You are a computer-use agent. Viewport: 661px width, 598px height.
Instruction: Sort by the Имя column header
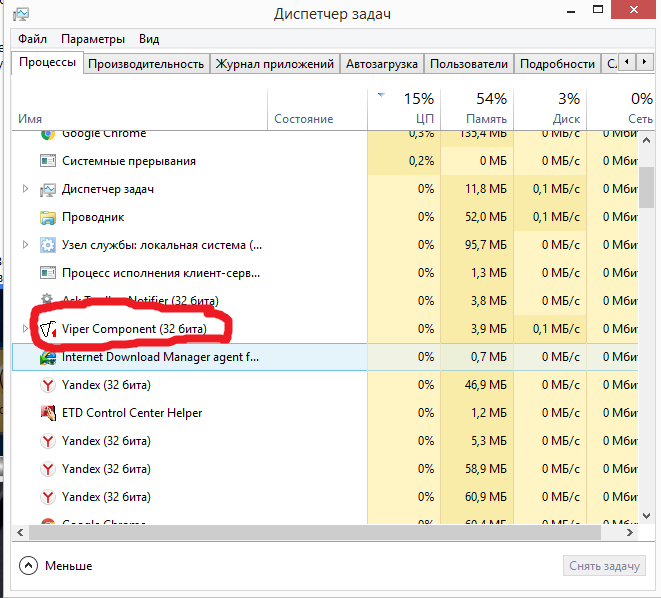point(139,110)
